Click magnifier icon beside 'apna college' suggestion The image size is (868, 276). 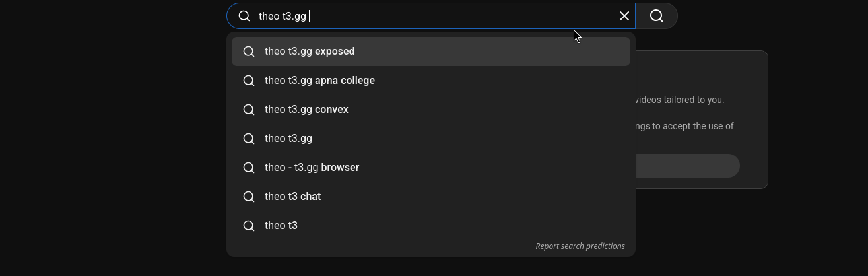click(x=249, y=81)
